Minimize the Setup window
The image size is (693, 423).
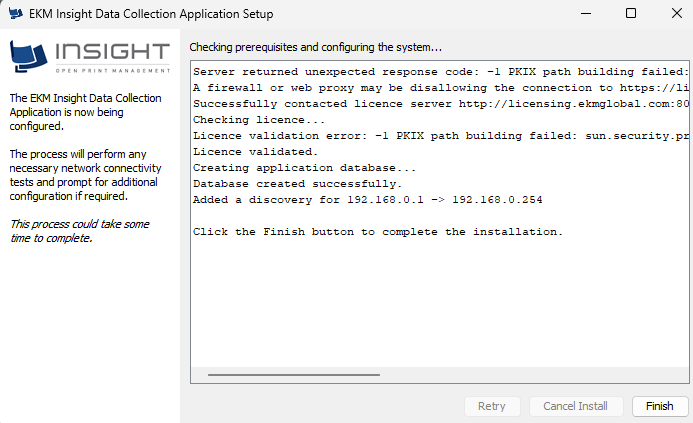click(x=586, y=14)
